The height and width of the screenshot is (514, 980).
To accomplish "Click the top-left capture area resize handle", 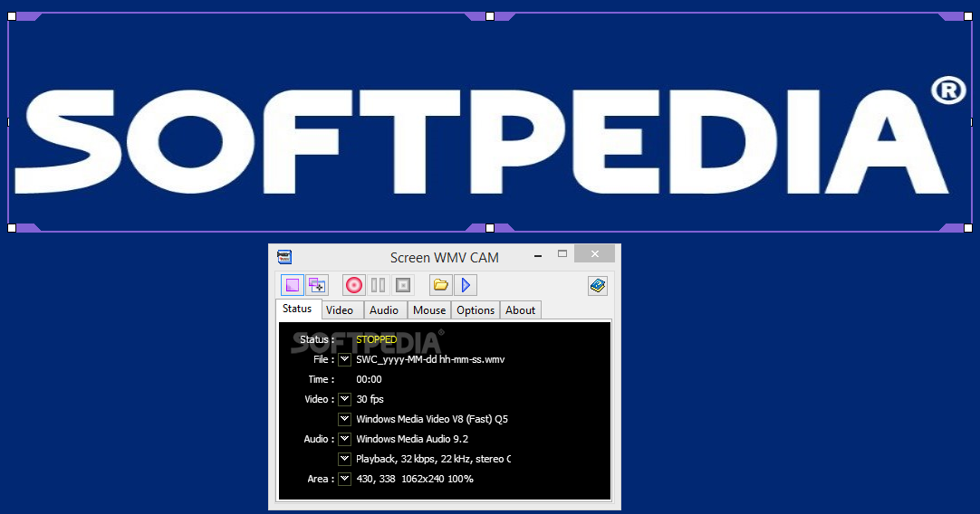I will pyautogui.click(x=12, y=16).
